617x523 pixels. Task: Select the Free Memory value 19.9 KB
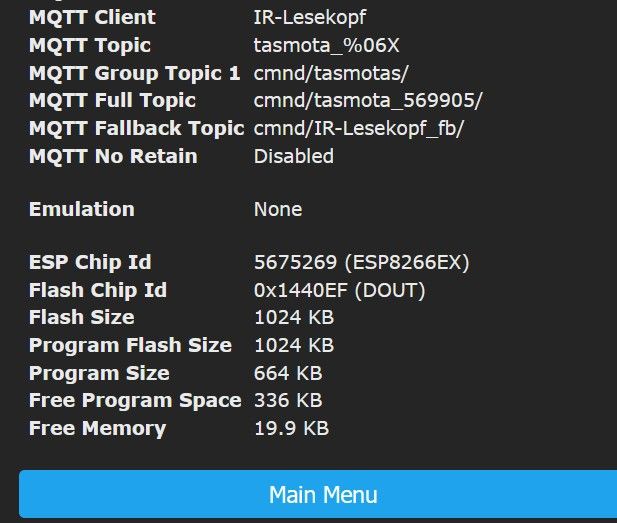pyautogui.click(x=291, y=428)
